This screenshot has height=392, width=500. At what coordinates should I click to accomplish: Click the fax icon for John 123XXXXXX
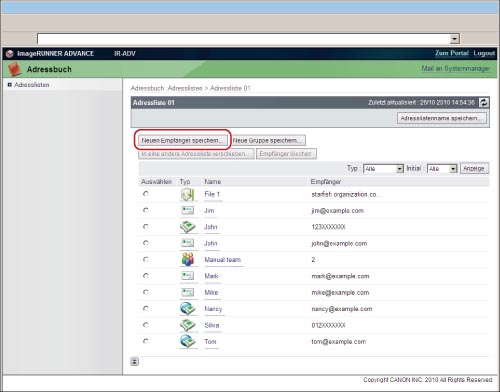(x=188, y=227)
